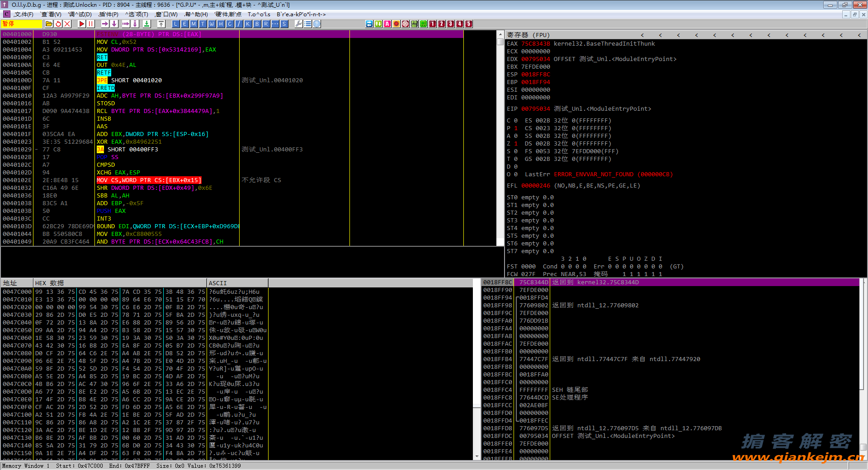Open Executable modules window (E button)
This screenshot has width=868, height=470.
pyautogui.click(x=184, y=24)
